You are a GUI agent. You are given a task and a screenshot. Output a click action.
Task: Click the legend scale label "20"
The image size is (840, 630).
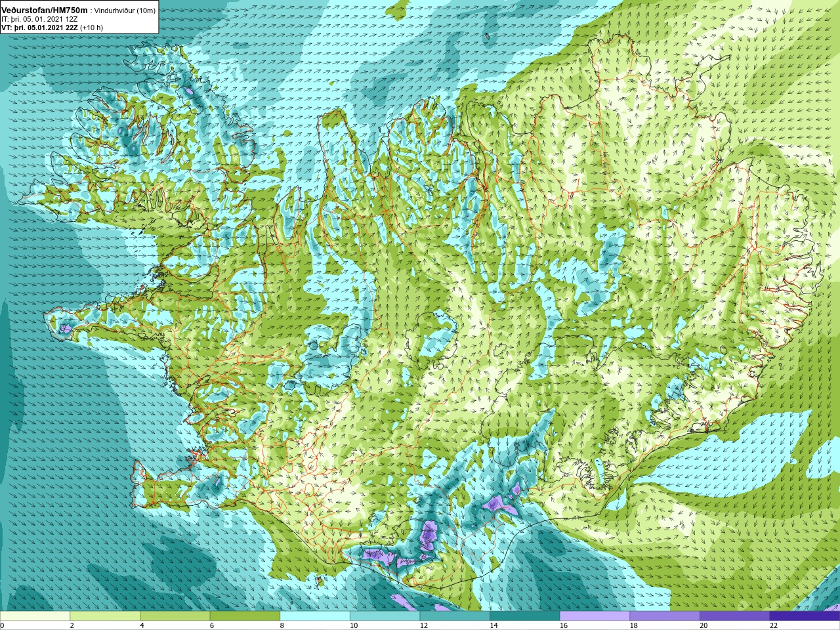pos(703,625)
